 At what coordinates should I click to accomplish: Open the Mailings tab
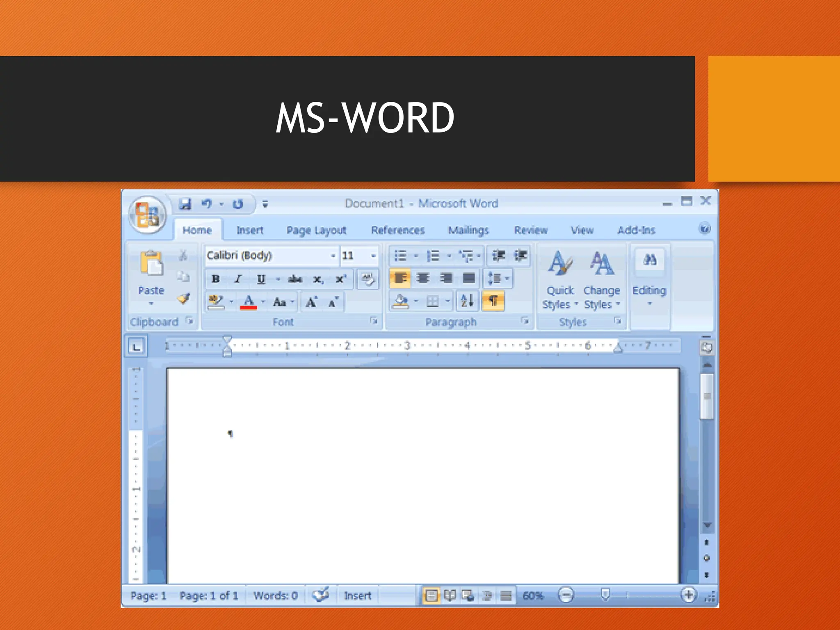pyautogui.click(x=468, y=230)
